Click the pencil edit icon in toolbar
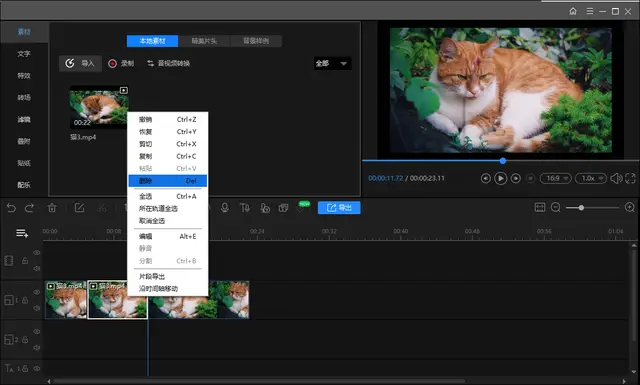 point(79,208)
